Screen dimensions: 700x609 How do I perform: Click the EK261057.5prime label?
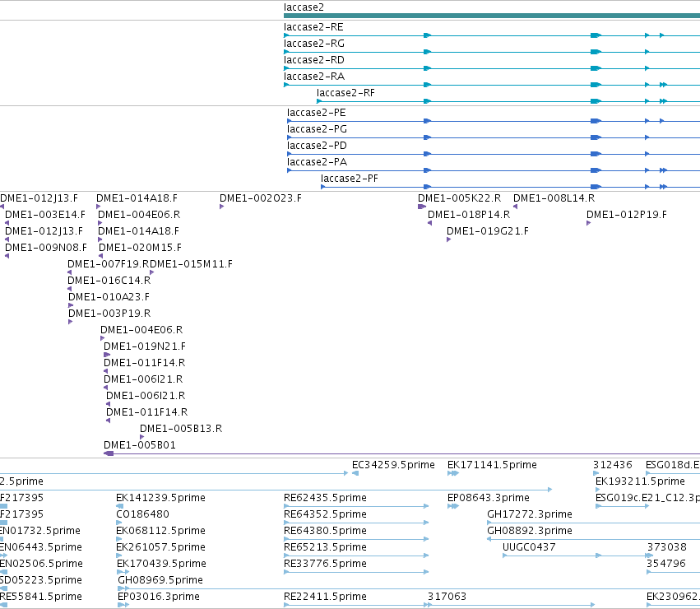[x=160, y=547]
